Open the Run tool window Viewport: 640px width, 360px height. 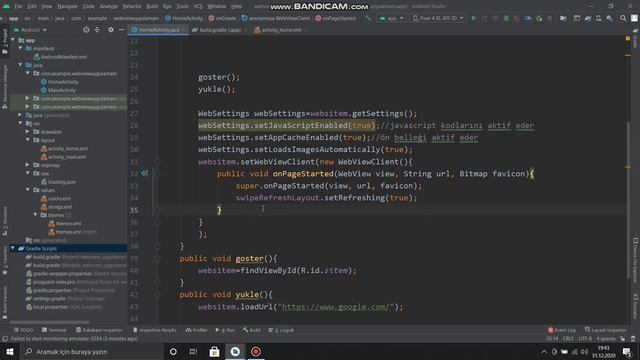[225, 330]
